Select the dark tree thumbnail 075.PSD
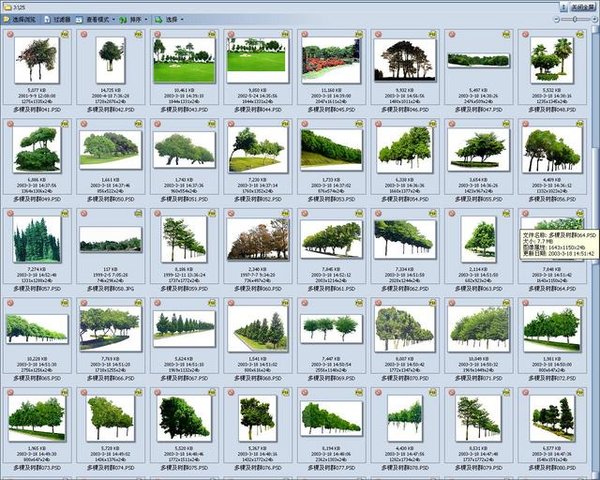This screenshot has width=600, height=480. pos(184,418)
